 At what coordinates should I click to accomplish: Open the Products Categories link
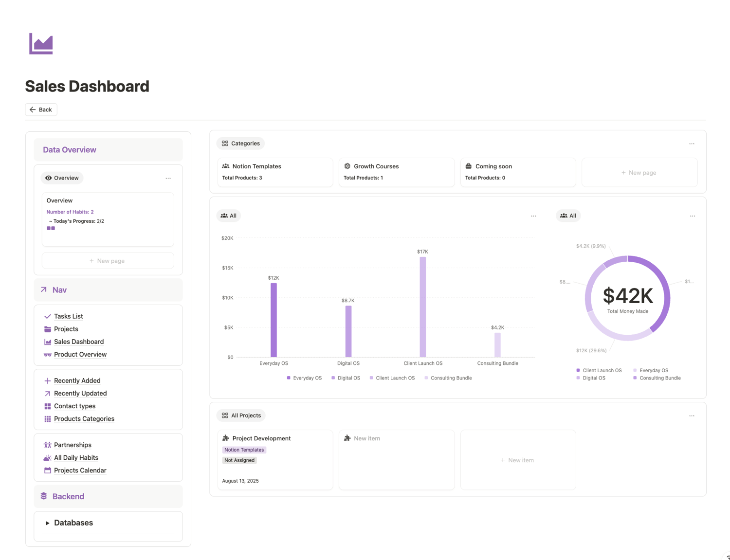point(84,418)
